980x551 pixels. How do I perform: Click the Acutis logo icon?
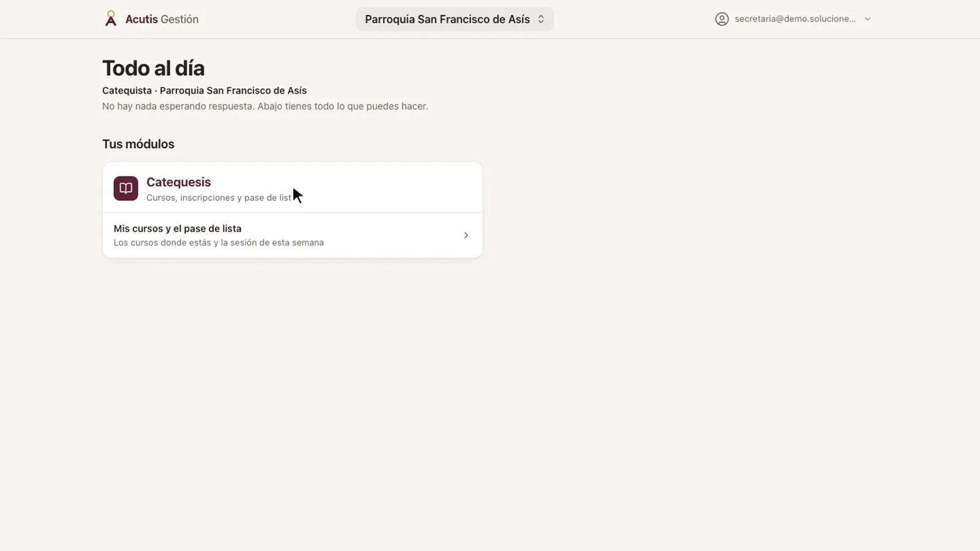110,19
